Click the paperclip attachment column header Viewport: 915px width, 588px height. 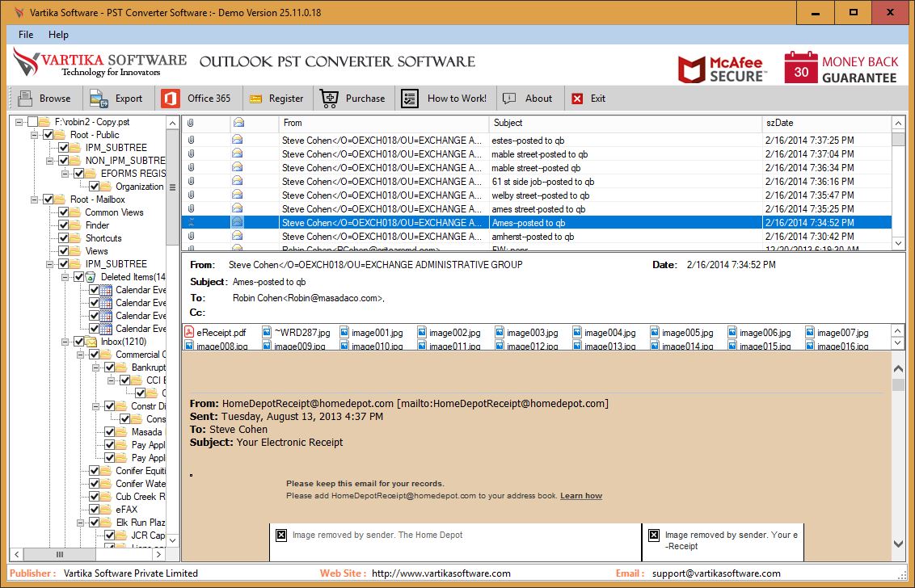(191, 123)
